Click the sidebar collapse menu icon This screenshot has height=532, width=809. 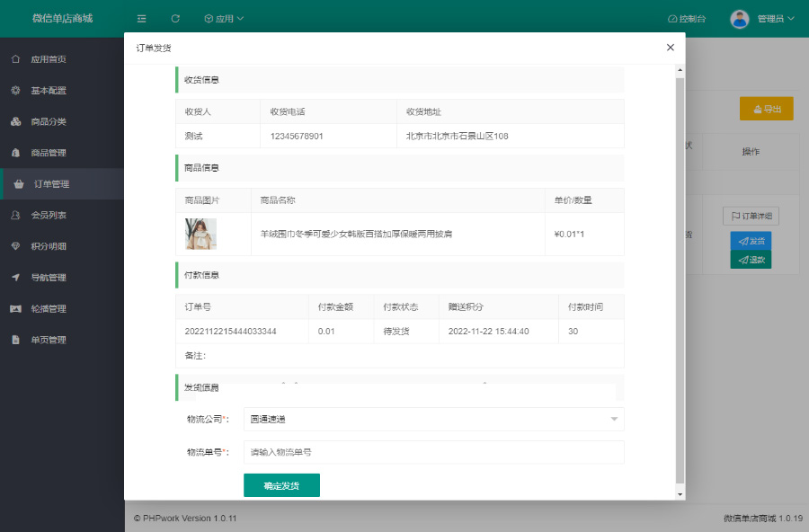tap(142, 18)
